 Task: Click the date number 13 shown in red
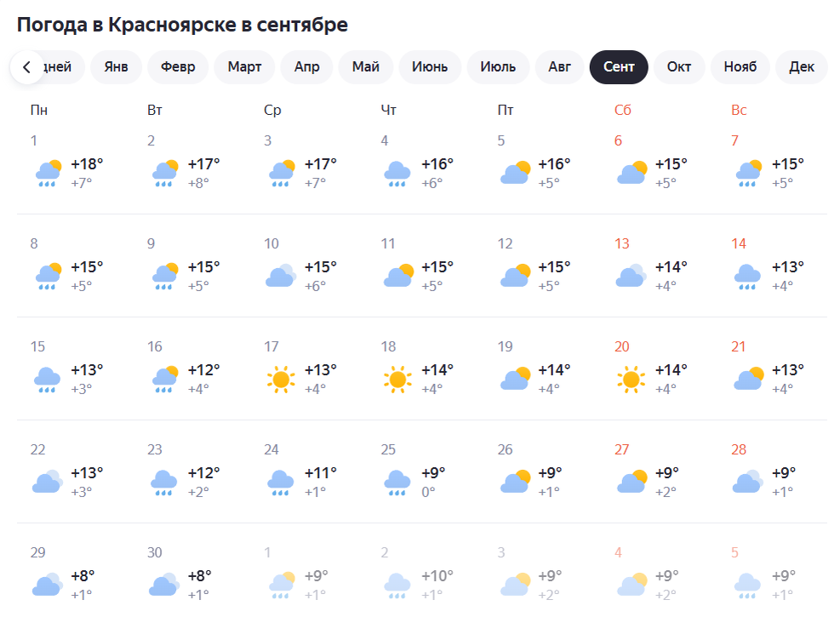click(x=620, y=243)
